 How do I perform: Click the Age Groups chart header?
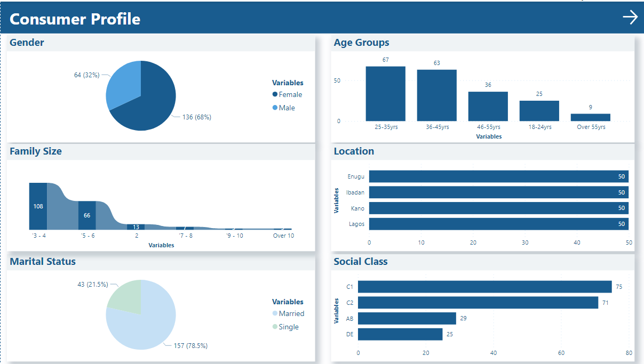(362, 43)
